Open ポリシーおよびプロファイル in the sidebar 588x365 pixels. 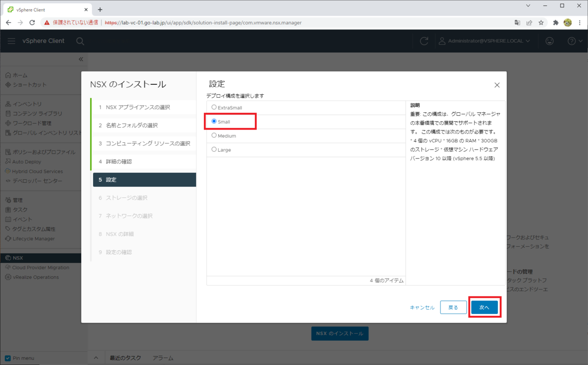(40, 152)
